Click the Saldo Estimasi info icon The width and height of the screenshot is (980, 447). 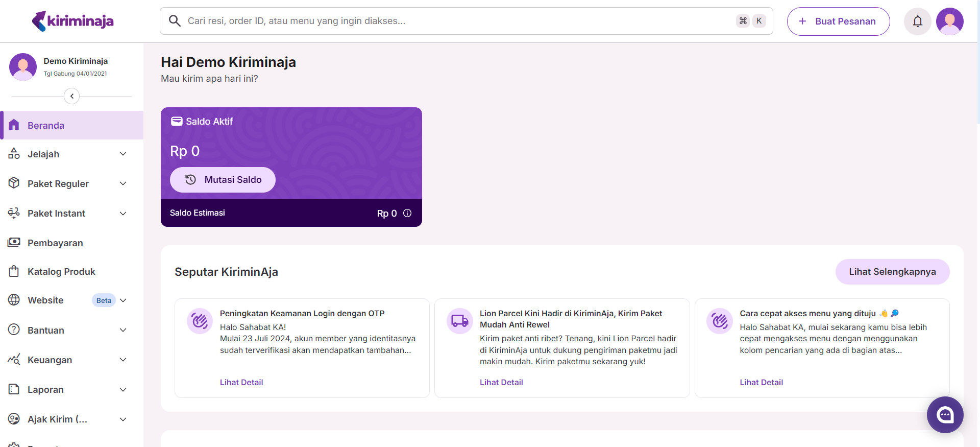[407, 213]
